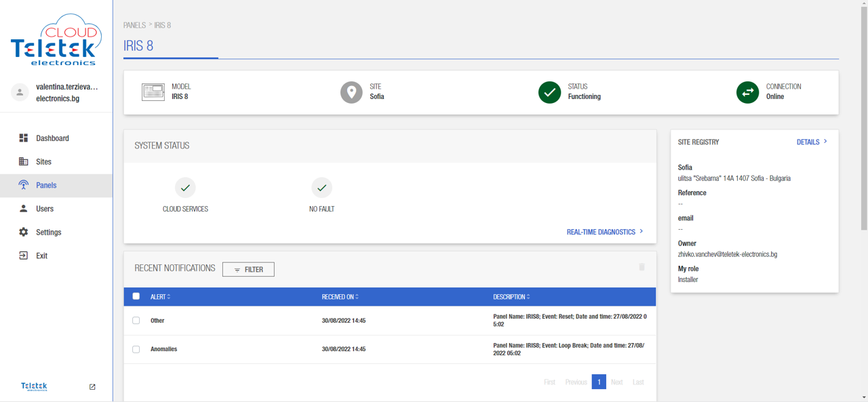Click the site location pin icon

point(351,92)
